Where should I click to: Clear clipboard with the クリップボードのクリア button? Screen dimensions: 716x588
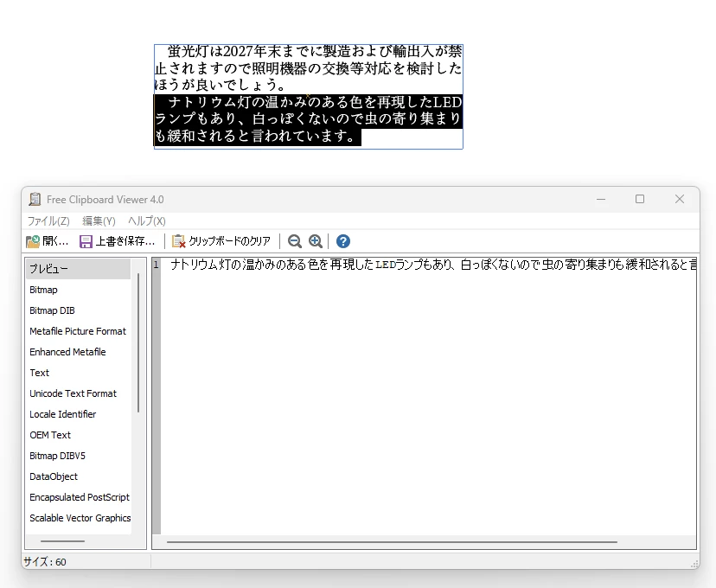pos(221,241)
